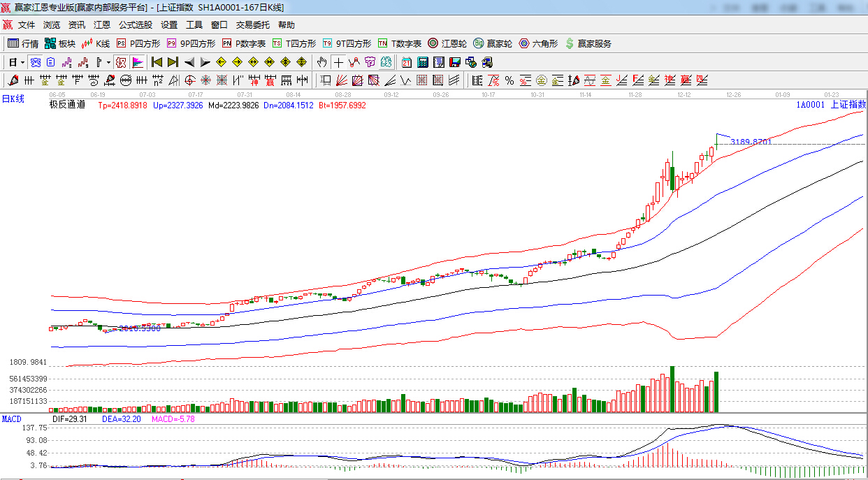Screen dimensions: 868x480
Task: Select the hand pan tool
Action: [321, 62]
